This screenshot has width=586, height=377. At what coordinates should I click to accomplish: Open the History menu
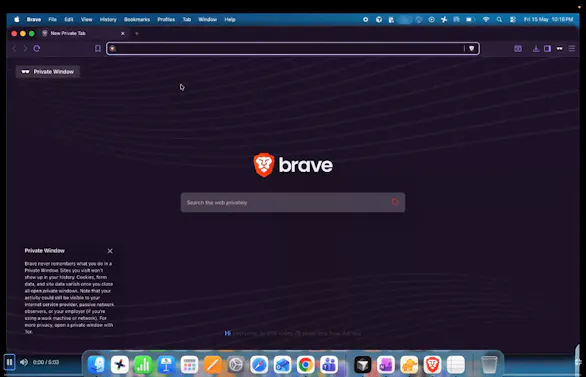pos(108,19)
